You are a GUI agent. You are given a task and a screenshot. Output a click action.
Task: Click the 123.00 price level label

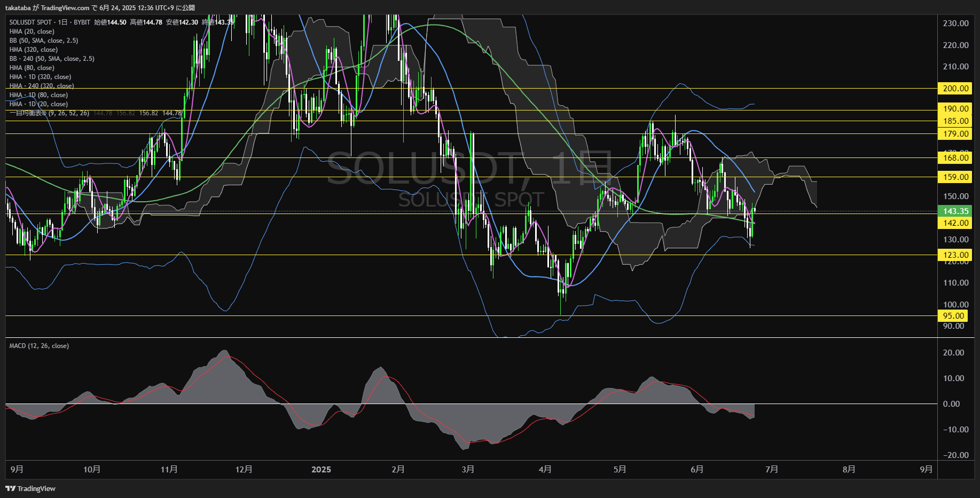[955, 255]
